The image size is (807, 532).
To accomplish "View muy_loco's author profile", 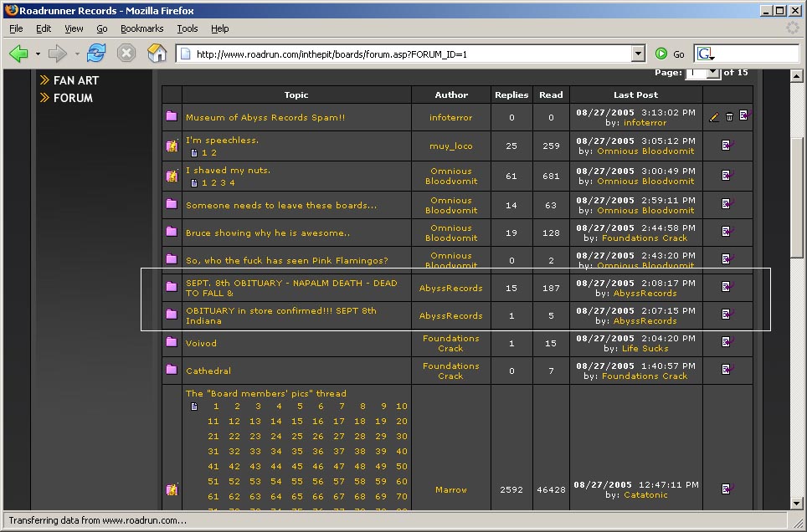I will tap(451, 146).
